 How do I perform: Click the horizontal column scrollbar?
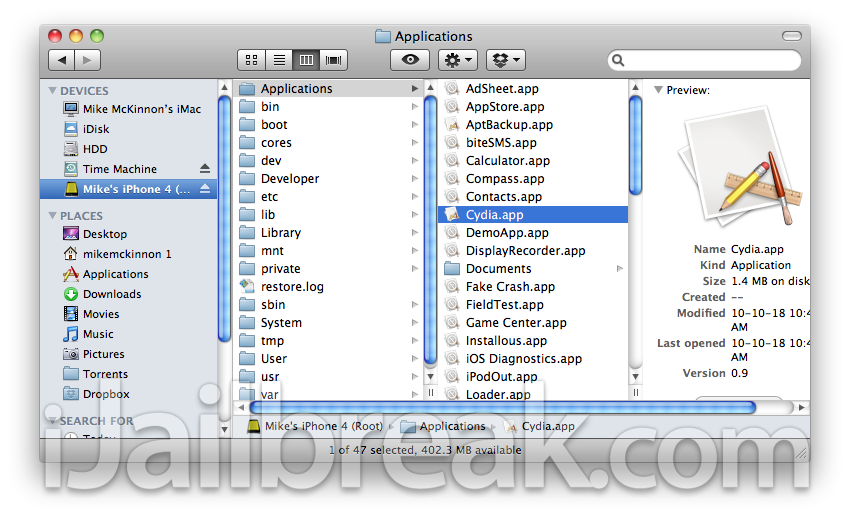point(503,408)
